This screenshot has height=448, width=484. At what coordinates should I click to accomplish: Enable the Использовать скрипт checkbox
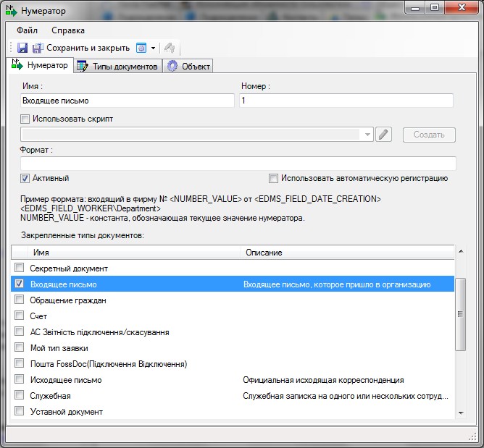(25, 119)
